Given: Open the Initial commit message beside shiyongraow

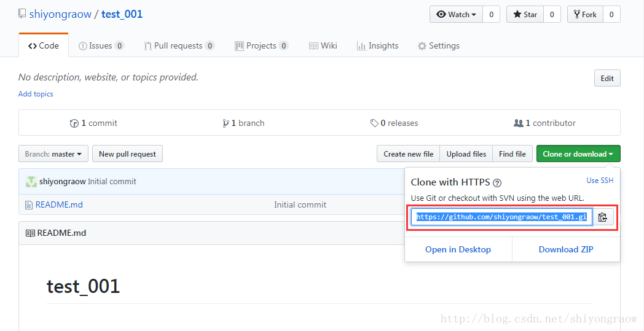Looking at the screenshot, I should (x=112, y=182).
